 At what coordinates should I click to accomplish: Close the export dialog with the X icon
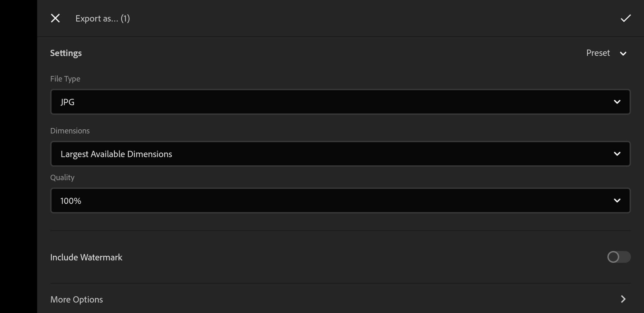pyautogui.click(x=55, y=18)
